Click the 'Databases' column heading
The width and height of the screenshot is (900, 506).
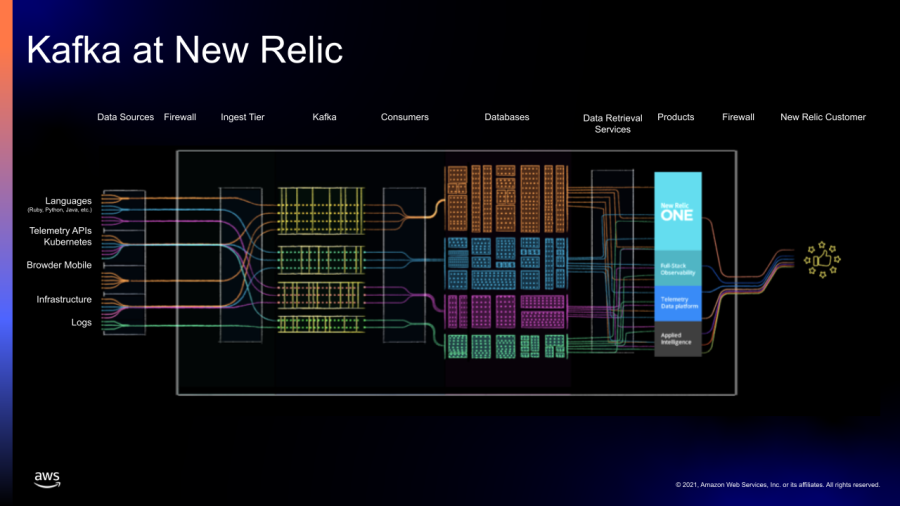pos(507,117)
